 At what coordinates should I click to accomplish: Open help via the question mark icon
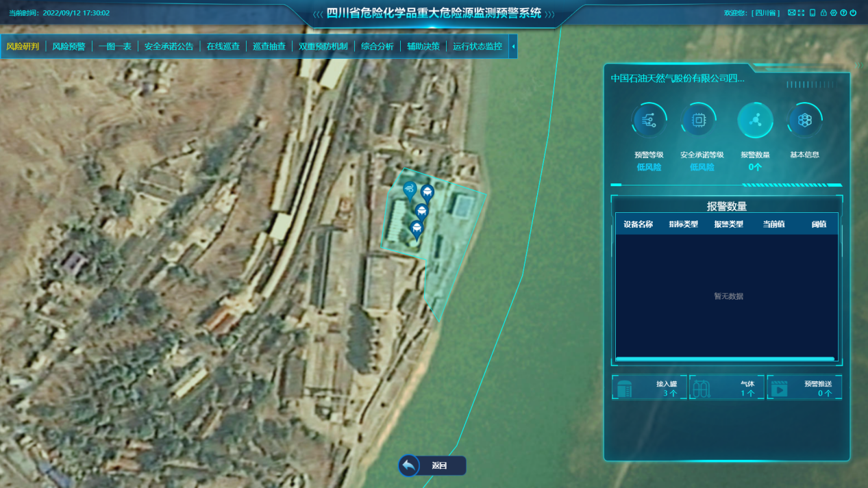coord(843,13)
